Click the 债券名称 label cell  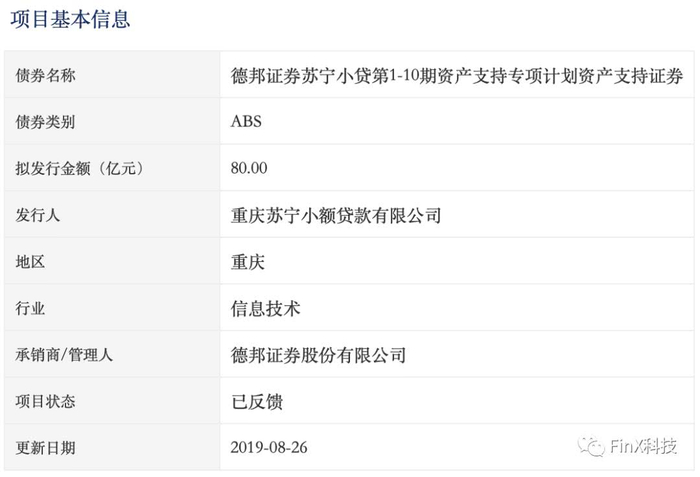(x=112, y=75)
